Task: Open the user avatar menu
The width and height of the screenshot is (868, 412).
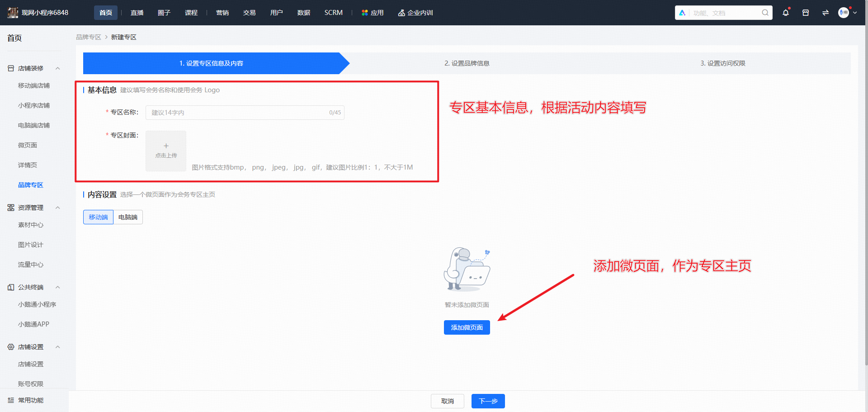Action: 844,13
